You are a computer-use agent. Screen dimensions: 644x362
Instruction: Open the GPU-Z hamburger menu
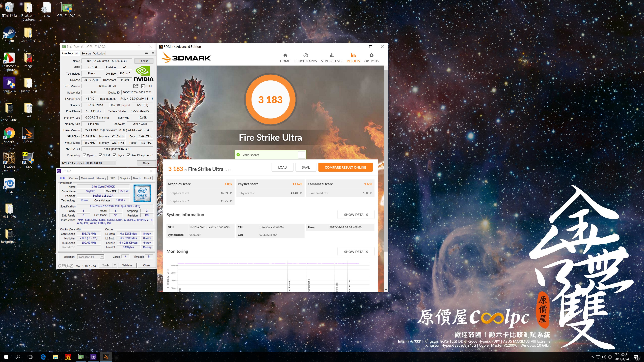pyautogui.click(x=153, y=53)
